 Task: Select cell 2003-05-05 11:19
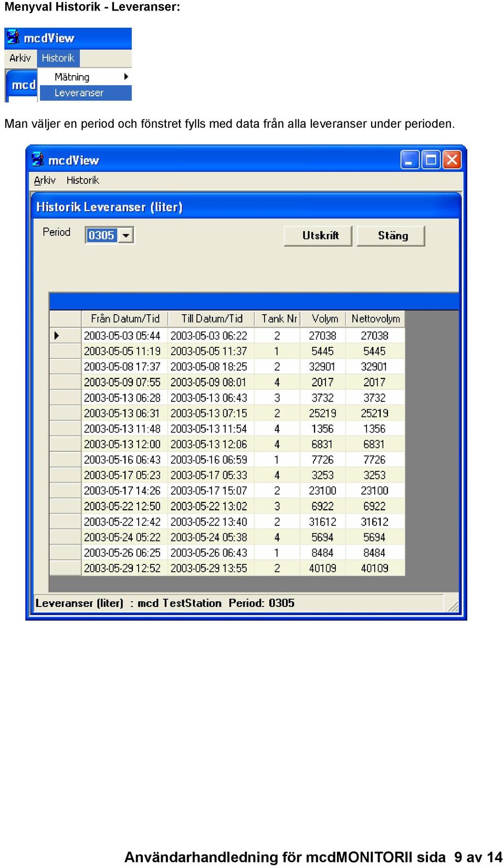[125, 351]
